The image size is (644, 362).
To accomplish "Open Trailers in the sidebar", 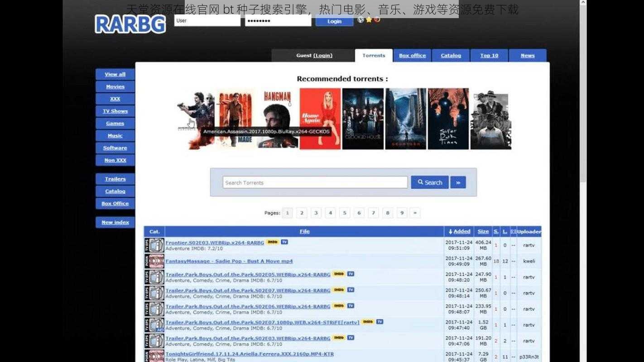I will pyautogui.click(x=115, y=179).
